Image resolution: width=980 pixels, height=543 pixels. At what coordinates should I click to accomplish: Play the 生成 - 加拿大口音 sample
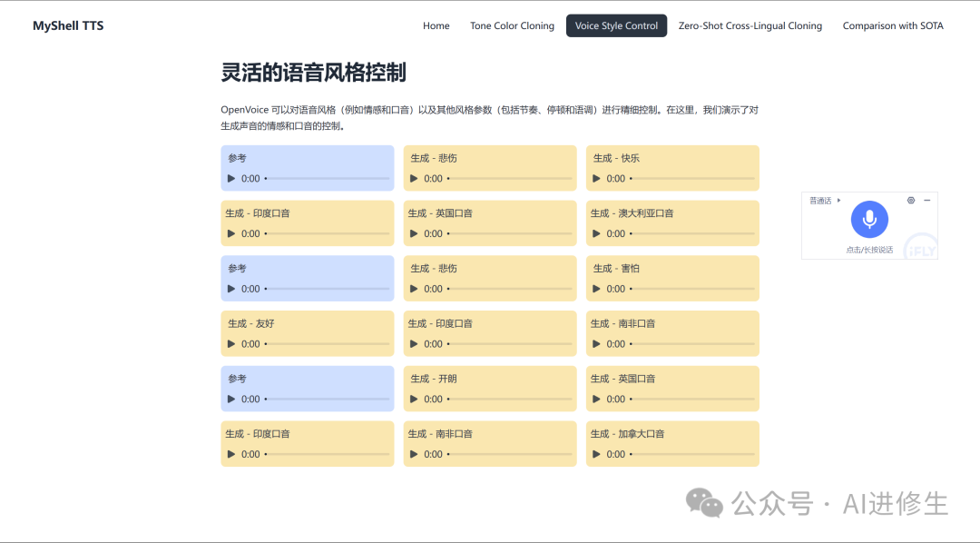coord(597,454)
